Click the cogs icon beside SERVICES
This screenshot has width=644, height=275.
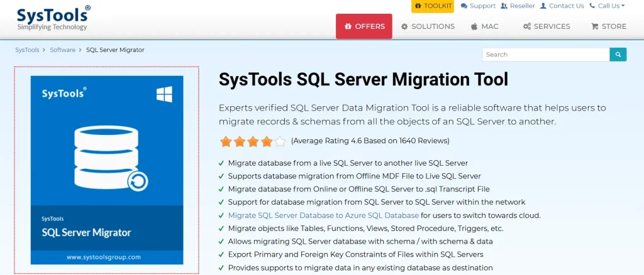click(x=527, y=26)
